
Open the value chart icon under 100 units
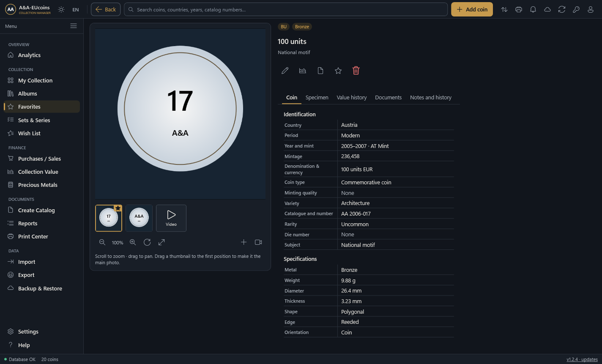tap(303, 71)
